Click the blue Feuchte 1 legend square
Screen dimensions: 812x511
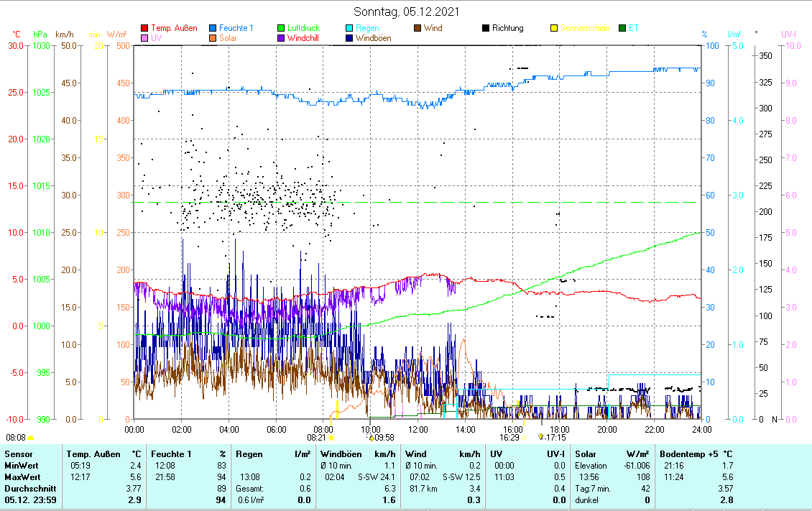coord(214,28)
